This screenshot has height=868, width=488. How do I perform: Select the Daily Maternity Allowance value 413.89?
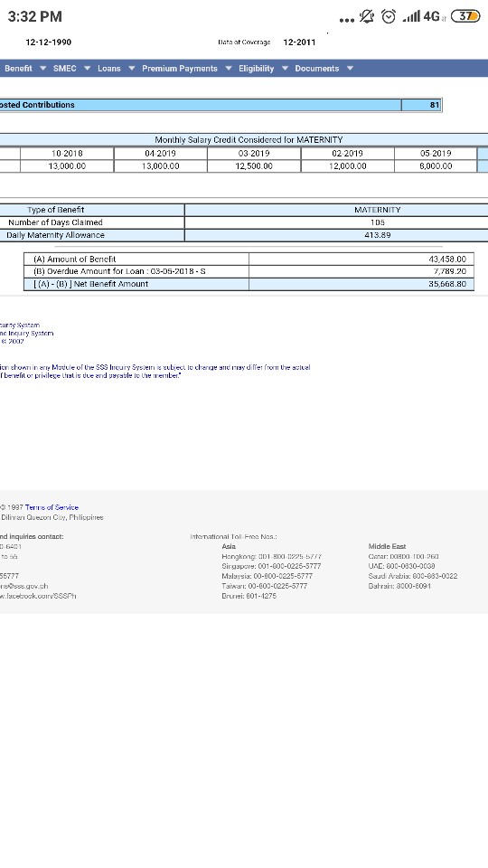pos(378,235)
